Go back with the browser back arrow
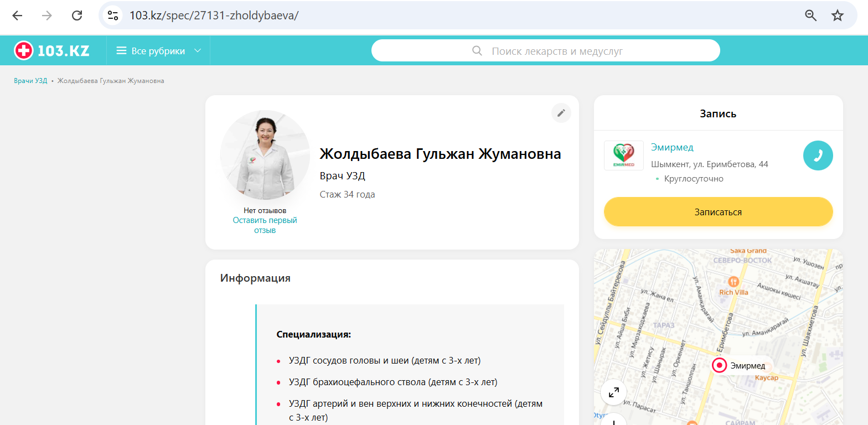 (x=17, y=15)
